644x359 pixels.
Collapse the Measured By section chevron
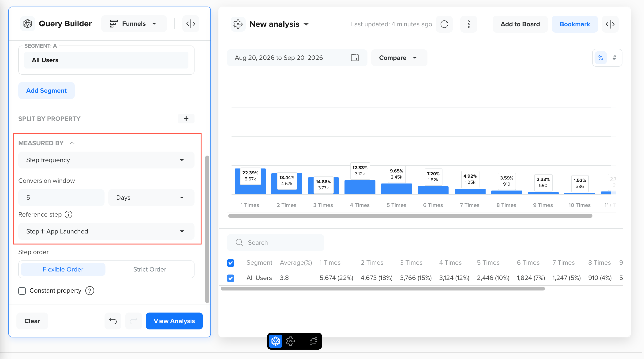[x=72, y=143]
